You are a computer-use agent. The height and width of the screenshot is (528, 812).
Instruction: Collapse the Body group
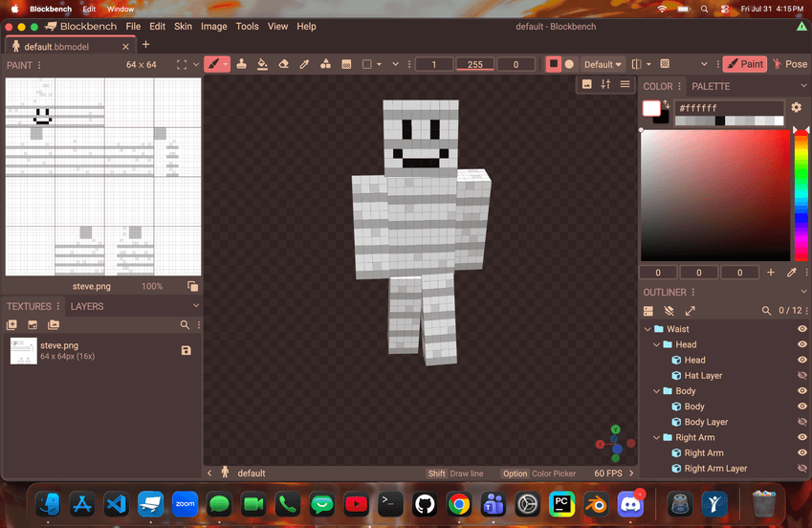pos(656,391)
